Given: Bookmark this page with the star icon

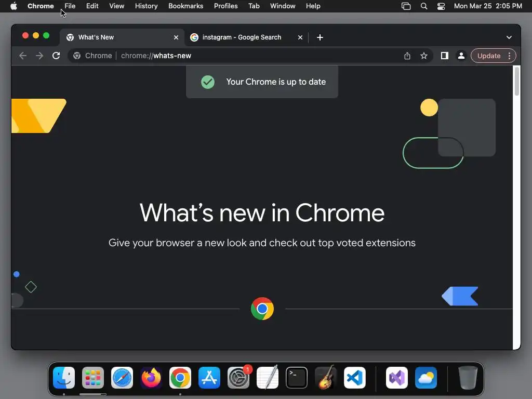Looking at the screenshot, I should coord(424,56).
